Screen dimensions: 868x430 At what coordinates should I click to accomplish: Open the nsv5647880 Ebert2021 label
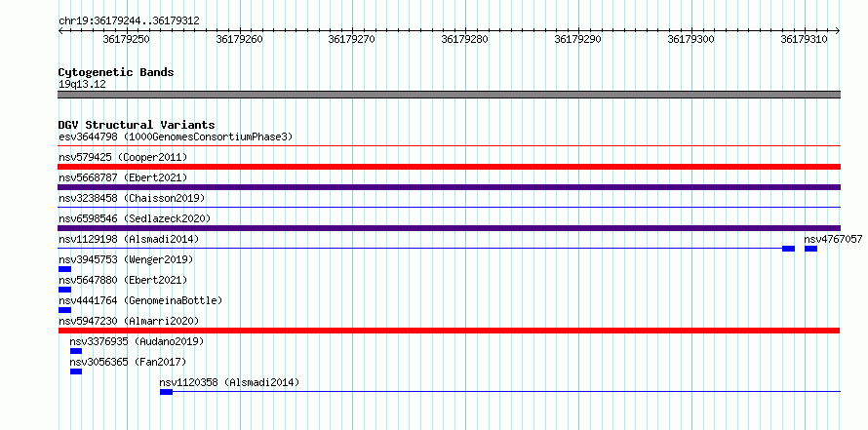[x=123, y=280]
